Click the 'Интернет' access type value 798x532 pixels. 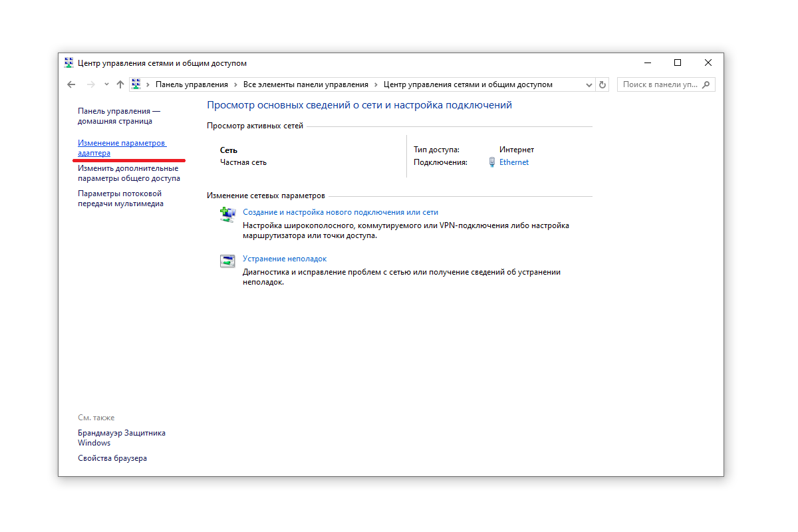tap(517, 150)
